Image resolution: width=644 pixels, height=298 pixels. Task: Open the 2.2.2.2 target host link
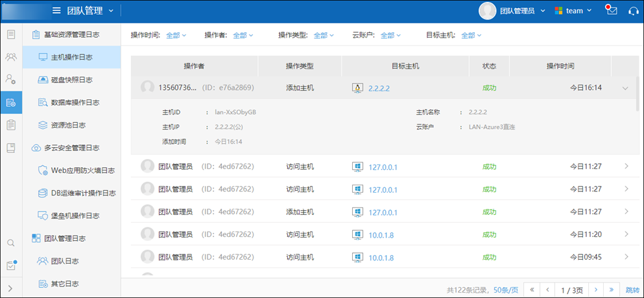point(378,89)
